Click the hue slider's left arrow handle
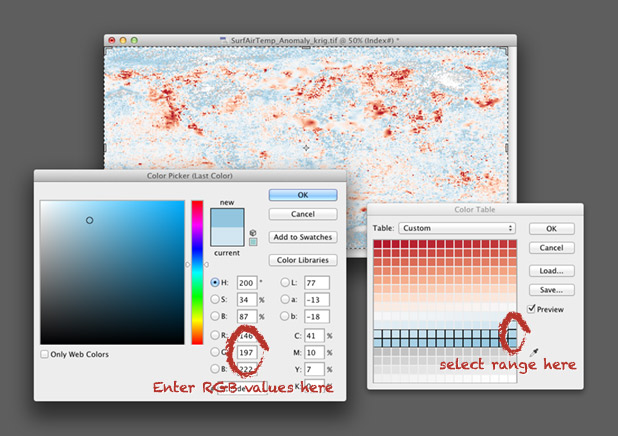Screen dimensions: 618x436 (188, 265)
